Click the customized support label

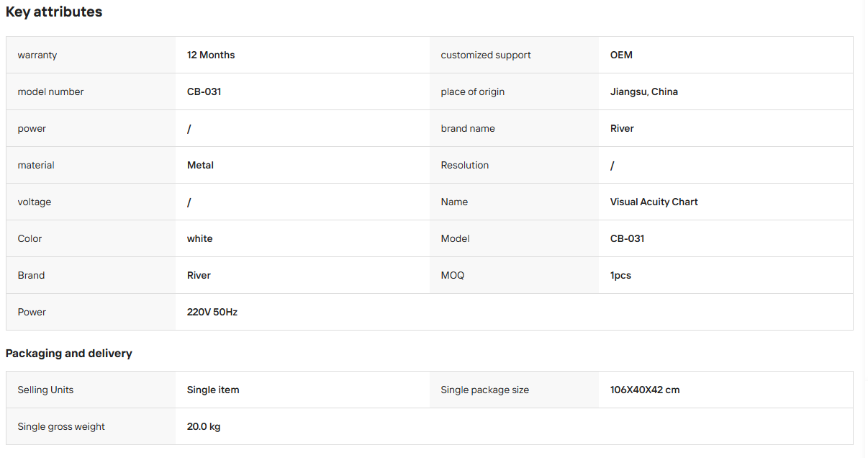pyautogui.click(x=486, y=55)
